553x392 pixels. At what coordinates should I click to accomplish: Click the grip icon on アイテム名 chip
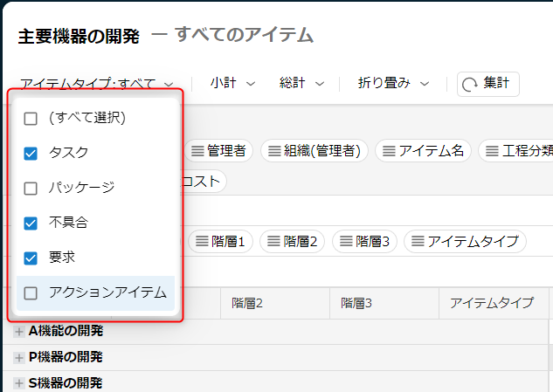(389, 151)
